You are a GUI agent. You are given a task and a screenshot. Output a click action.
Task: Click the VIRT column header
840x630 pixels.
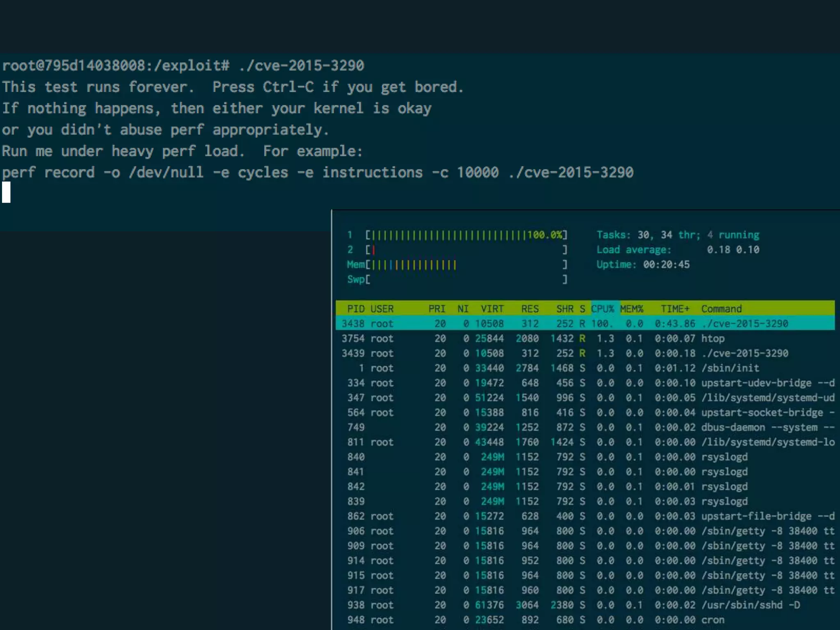point(492,308)
